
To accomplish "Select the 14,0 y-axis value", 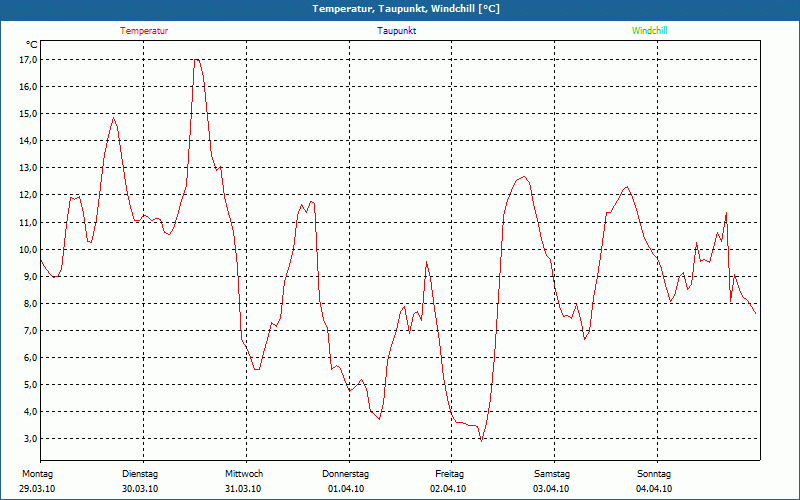I will point(29,141).
